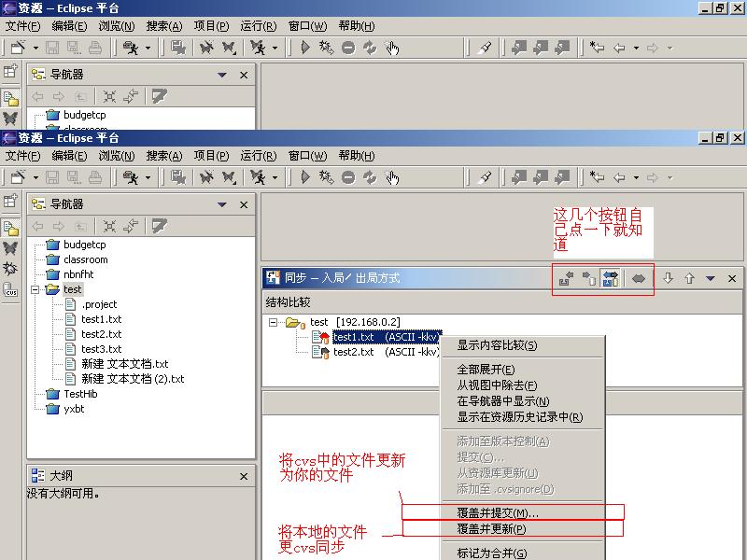Choose 全部展开(E) from the context menu
The width and height of the screenshot is (747, 560).
pos(522,370)
